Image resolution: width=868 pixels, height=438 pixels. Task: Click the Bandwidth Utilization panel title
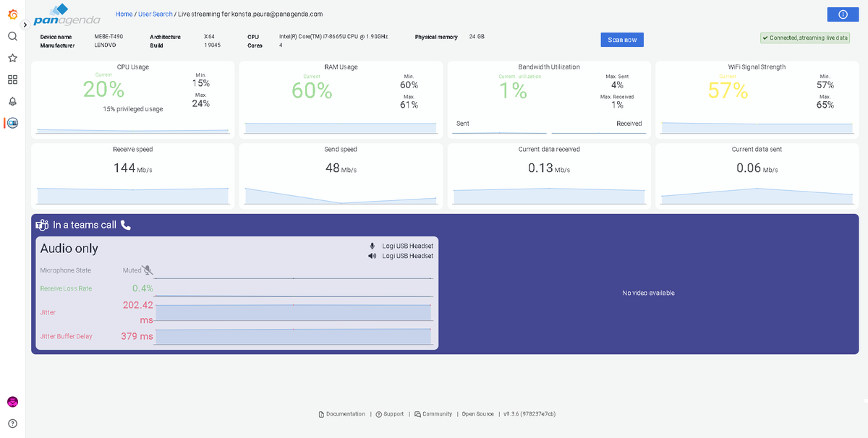(549, 67)
